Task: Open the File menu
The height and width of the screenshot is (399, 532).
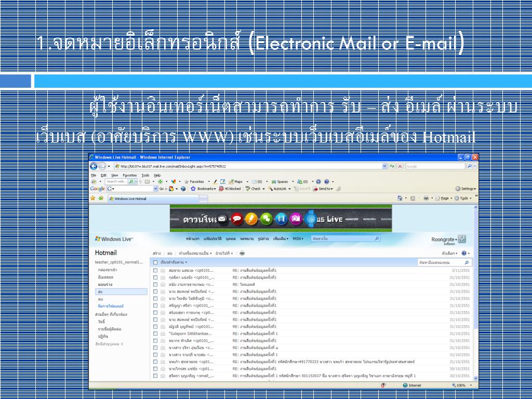Action: coord(93,176)
